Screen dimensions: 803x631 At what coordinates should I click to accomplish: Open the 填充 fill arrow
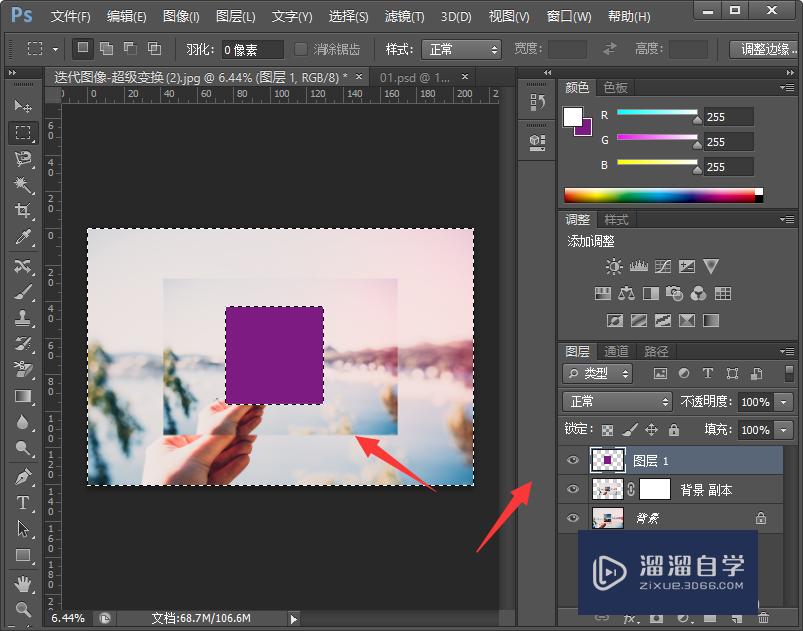click(784, 430)
